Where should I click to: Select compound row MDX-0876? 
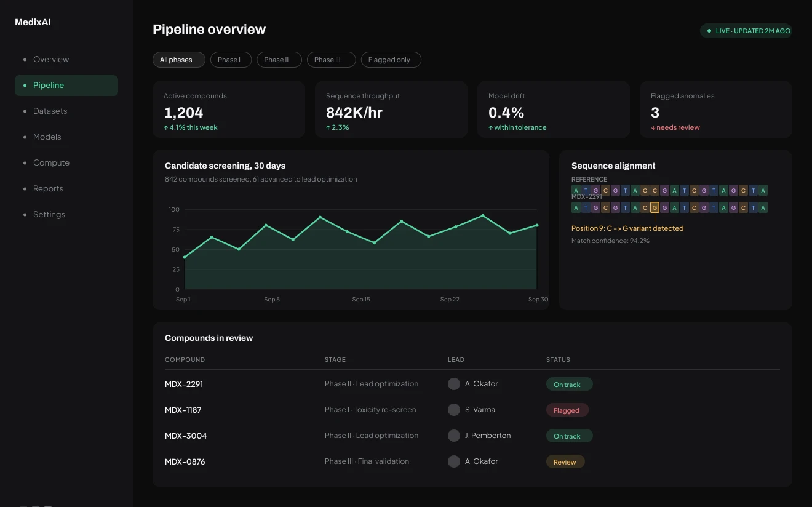(472, 461)
